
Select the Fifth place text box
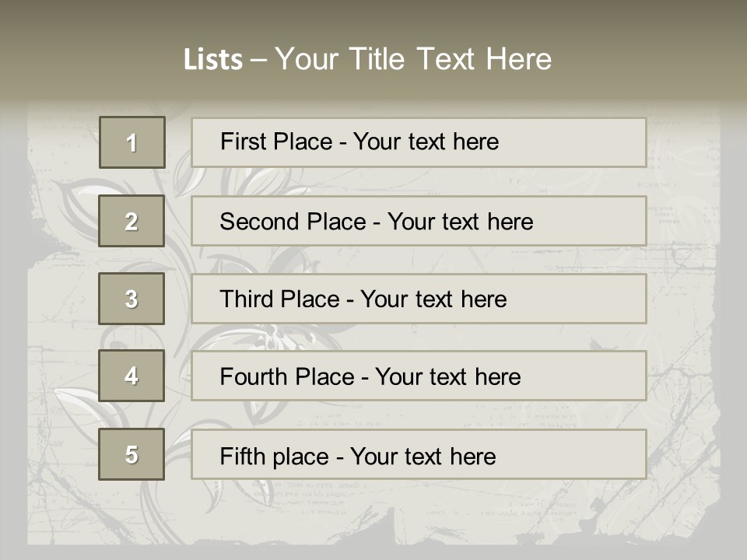click(419, 453)
